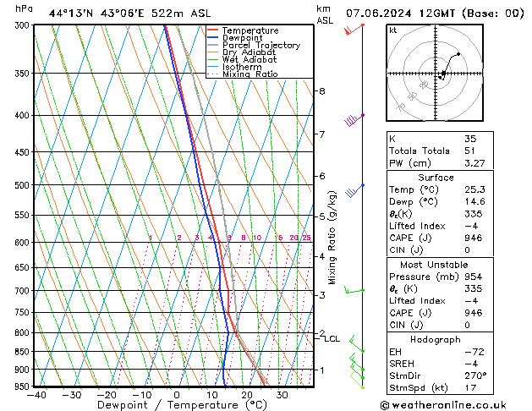The width and height of the screenshot is (532, 411).
Task: Click the StmDir value 270°
Action: pyautogui.click(x=475, y=375)
